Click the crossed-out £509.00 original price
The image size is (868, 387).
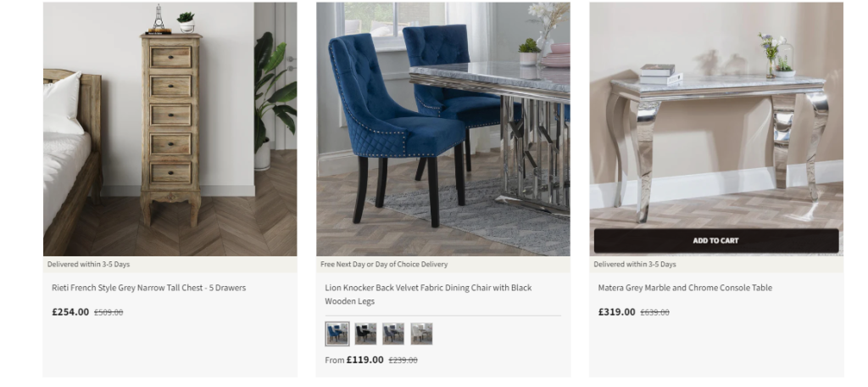coord(108,312)
